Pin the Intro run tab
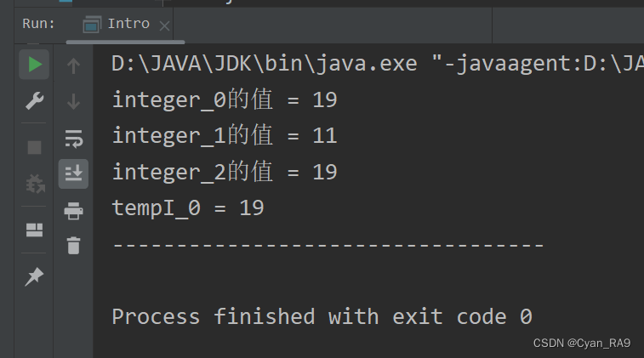This screenshot has height=358, width=644. [34, 276]
